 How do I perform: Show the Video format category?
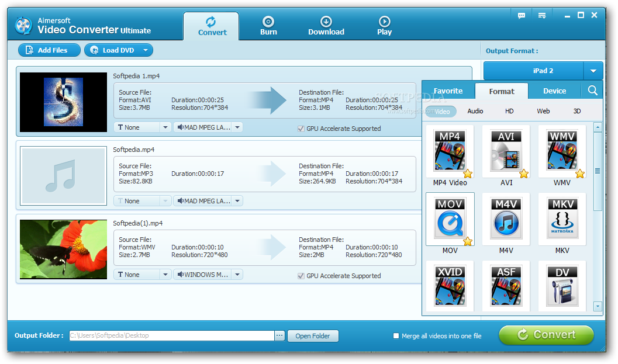click(x=441, y=112)
